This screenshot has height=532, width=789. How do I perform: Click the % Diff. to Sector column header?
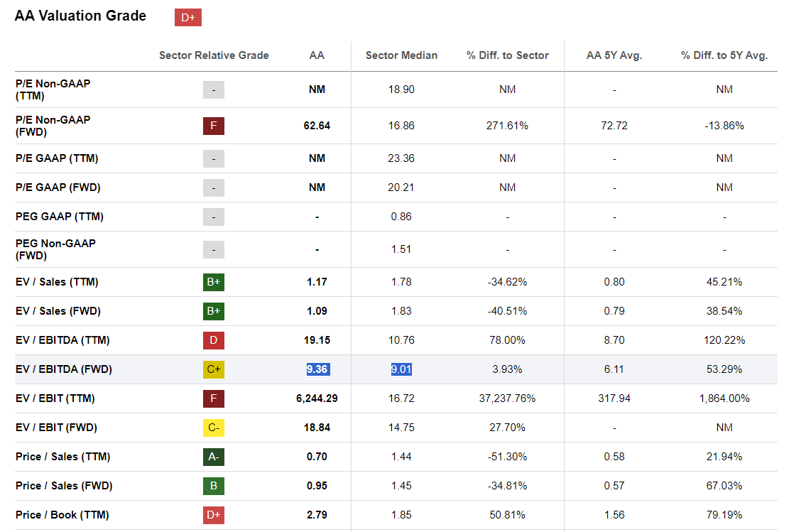507,55
